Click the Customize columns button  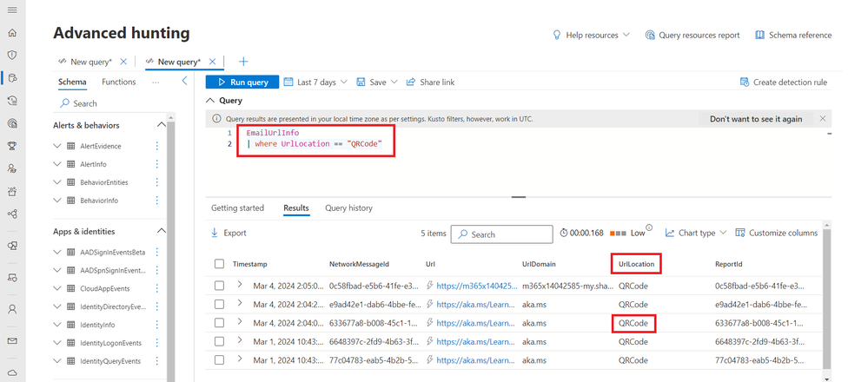[776, 234]
